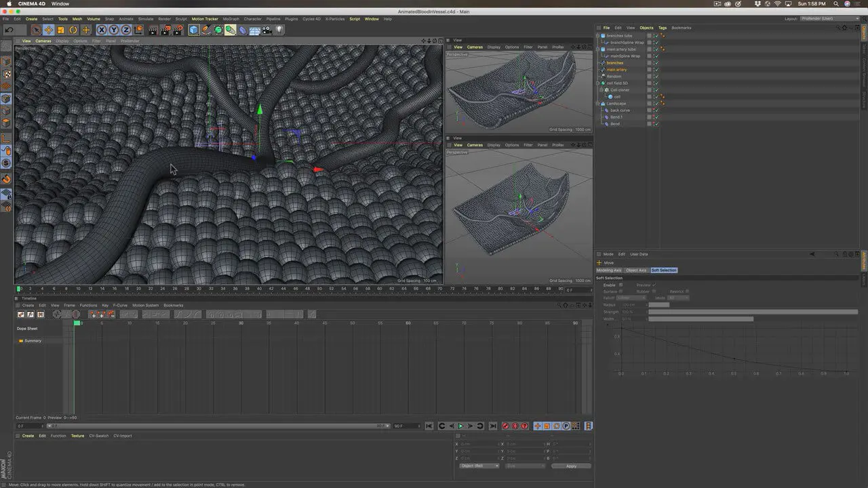Click the Apply button

pos(571,466)
